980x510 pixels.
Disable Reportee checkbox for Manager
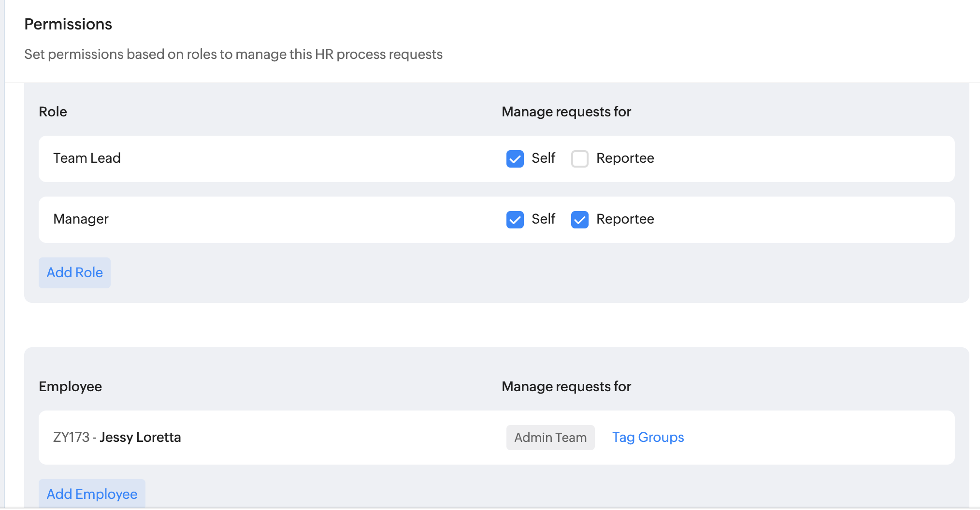(x=579, y=220)
